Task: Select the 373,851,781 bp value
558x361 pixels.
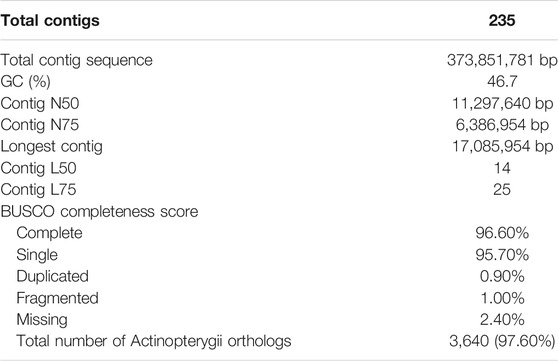Action: [502, 60]
